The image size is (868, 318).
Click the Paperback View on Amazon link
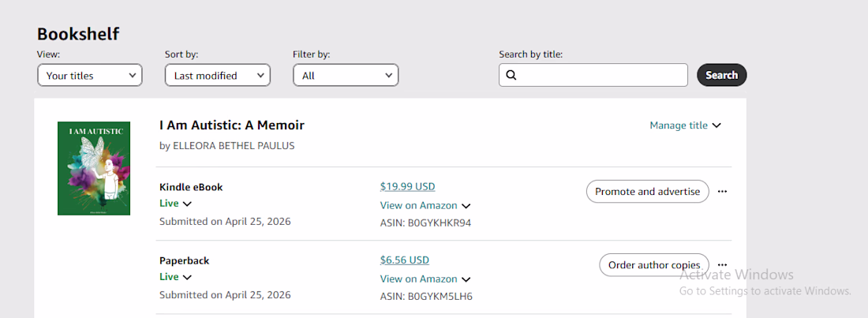click(x=418, y=279)
